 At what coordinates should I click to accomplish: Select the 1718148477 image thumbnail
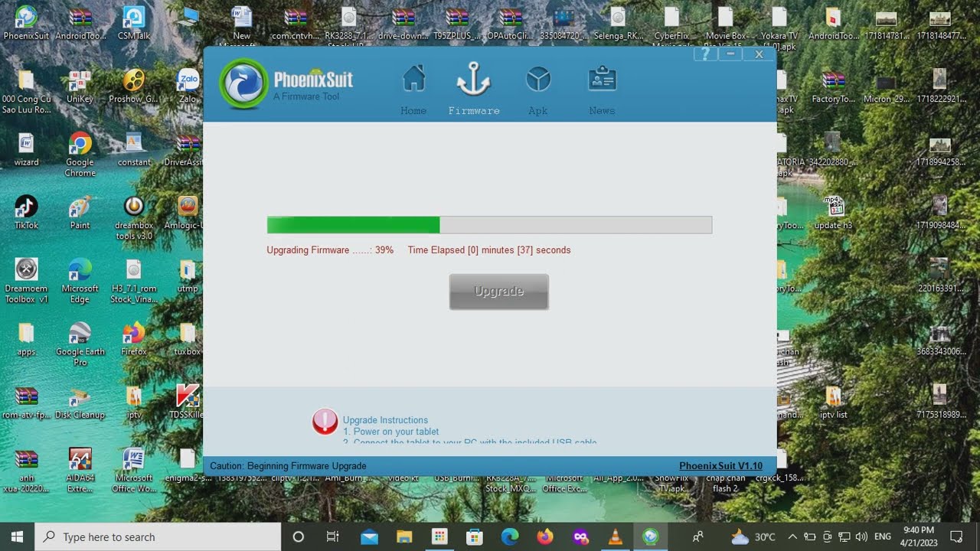click(x=940, y=23)
